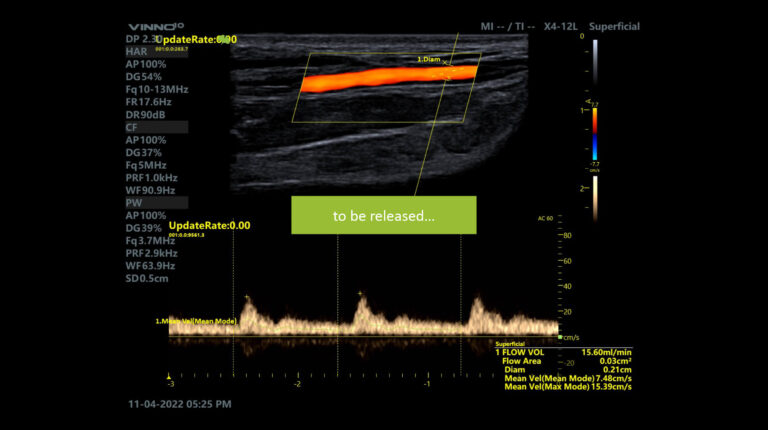Click the green 'to be released...' banner

pyautogui.click(x=384, y=215)
